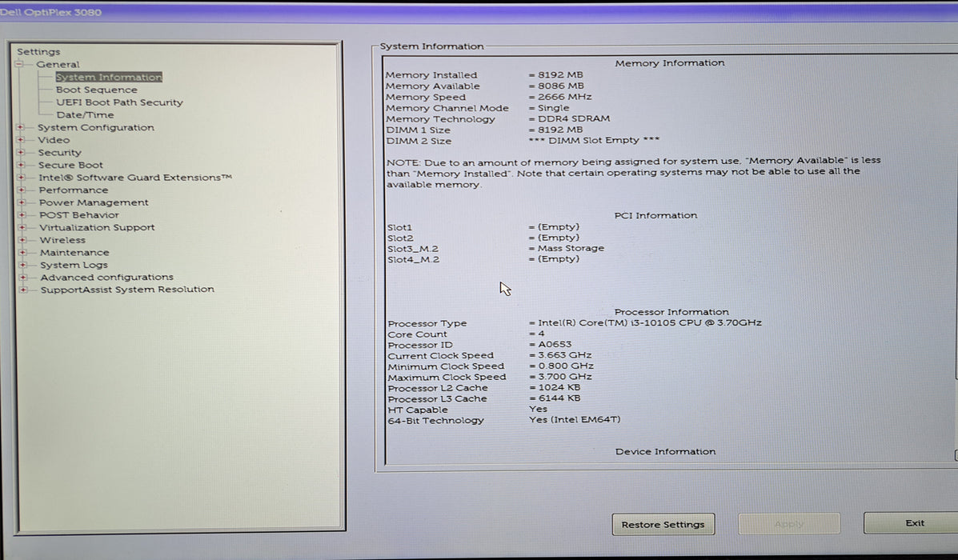This screenshot has height=560, width=958.
Task: Click the PCI Information heading
Action: (x=655, y=215)
